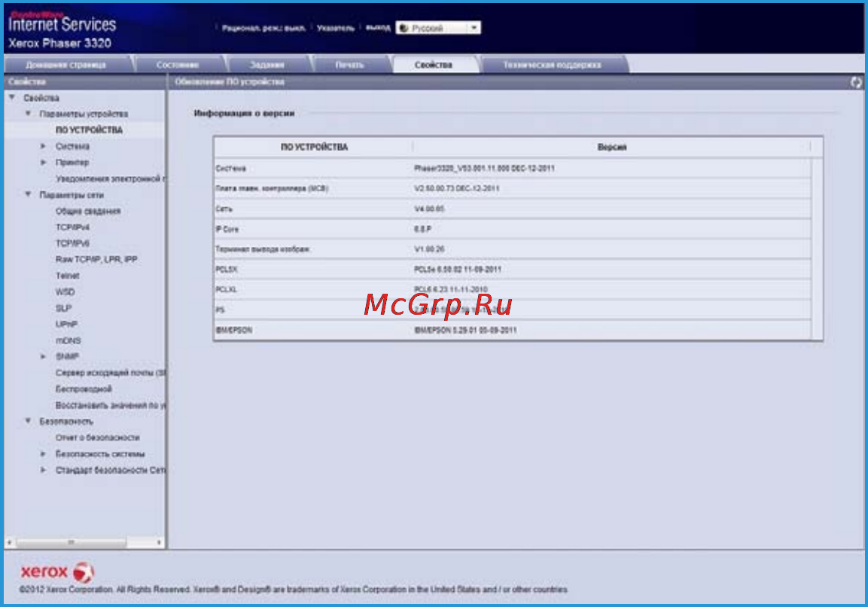
Task: Click the Xerox logo in the footer
Action: [57, 572]
